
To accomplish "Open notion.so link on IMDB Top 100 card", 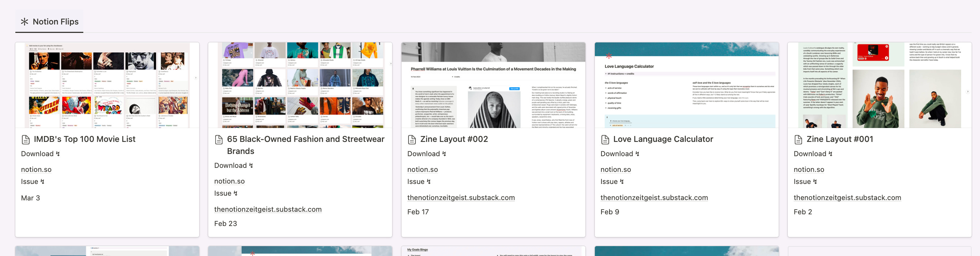I will 36,170.
